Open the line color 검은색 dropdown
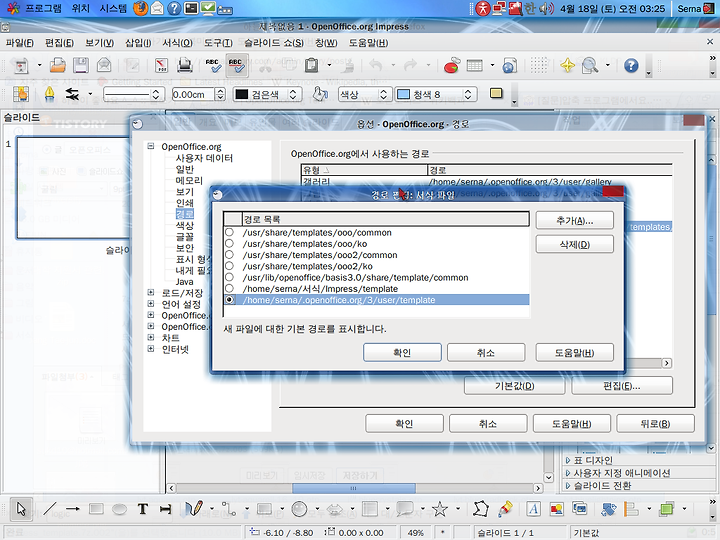This screenshot has height=540, width=720. point(292,95)
